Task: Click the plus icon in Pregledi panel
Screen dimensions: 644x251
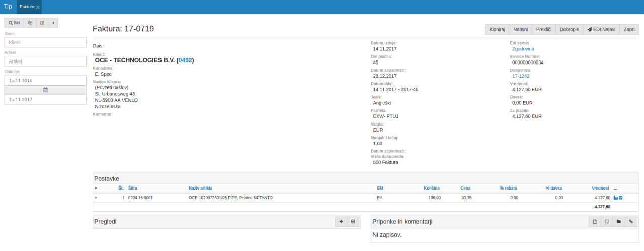Action: pyautogui.click(x=341, y=222)
